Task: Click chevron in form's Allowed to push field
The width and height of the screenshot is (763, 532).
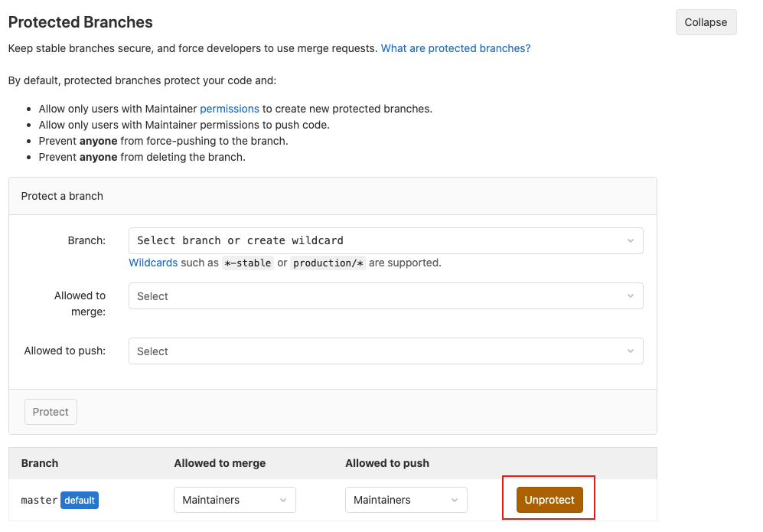Action: [x=631, y=351]
